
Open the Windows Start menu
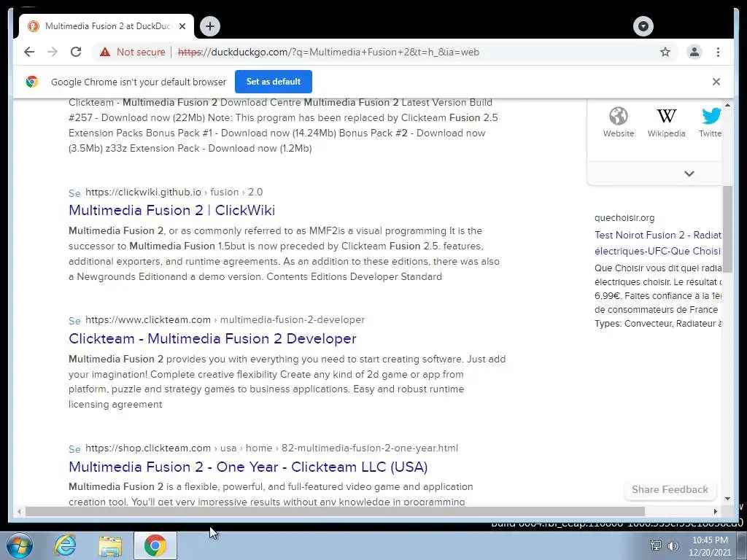[x=19, y=545]
